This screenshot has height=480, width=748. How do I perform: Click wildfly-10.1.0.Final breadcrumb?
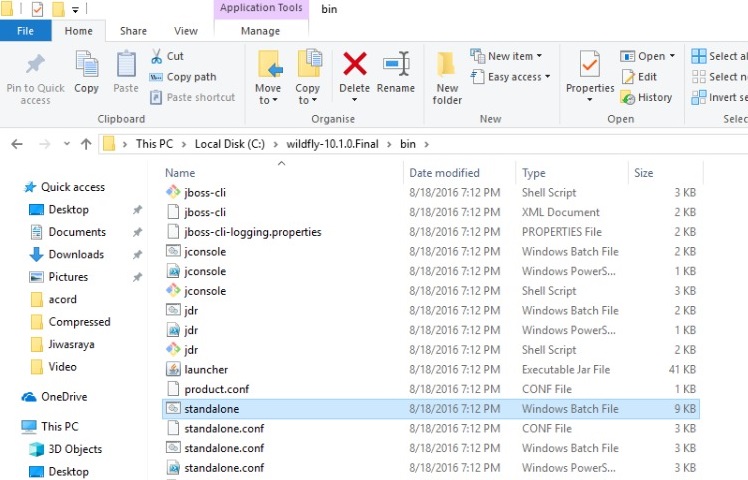(x=332, y=144)
